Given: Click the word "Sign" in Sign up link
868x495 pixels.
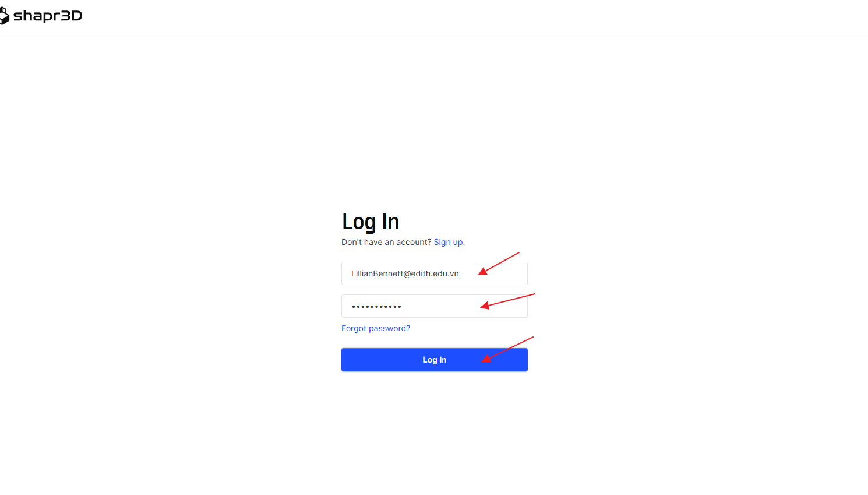Looking at the screenshot, I should 442,242.
